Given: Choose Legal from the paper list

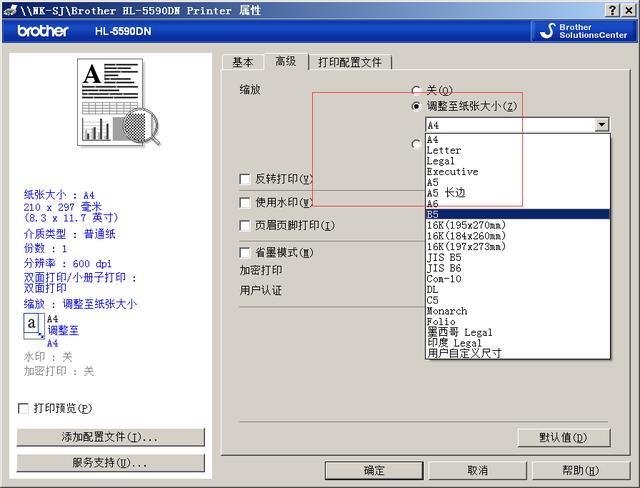Looking at the screenshot, I should pyautogui.click(x=518, y=161).
